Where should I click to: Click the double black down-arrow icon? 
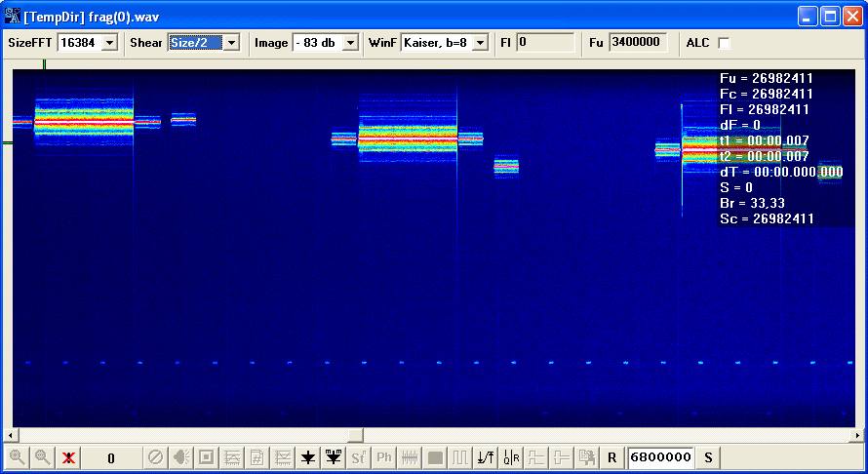[334, 457]
